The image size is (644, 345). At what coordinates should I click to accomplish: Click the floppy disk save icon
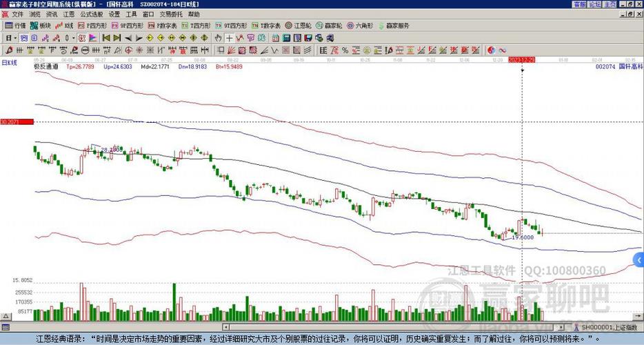point(308,38)
